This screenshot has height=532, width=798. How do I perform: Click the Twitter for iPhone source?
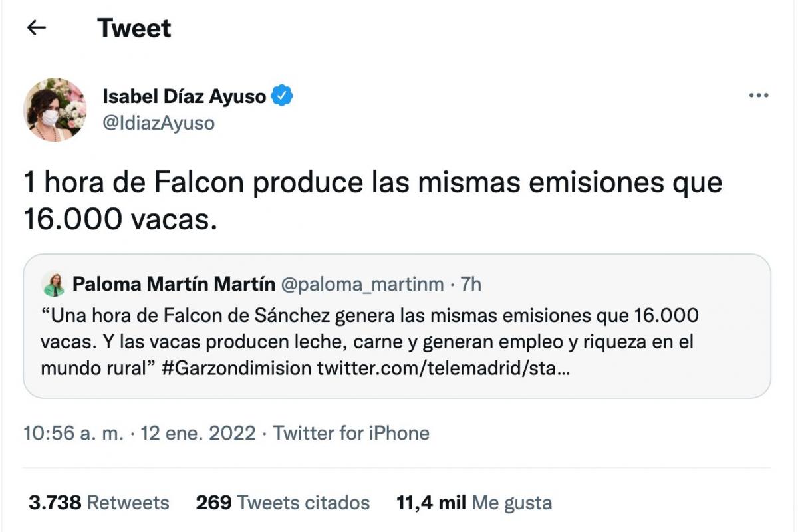351,433
